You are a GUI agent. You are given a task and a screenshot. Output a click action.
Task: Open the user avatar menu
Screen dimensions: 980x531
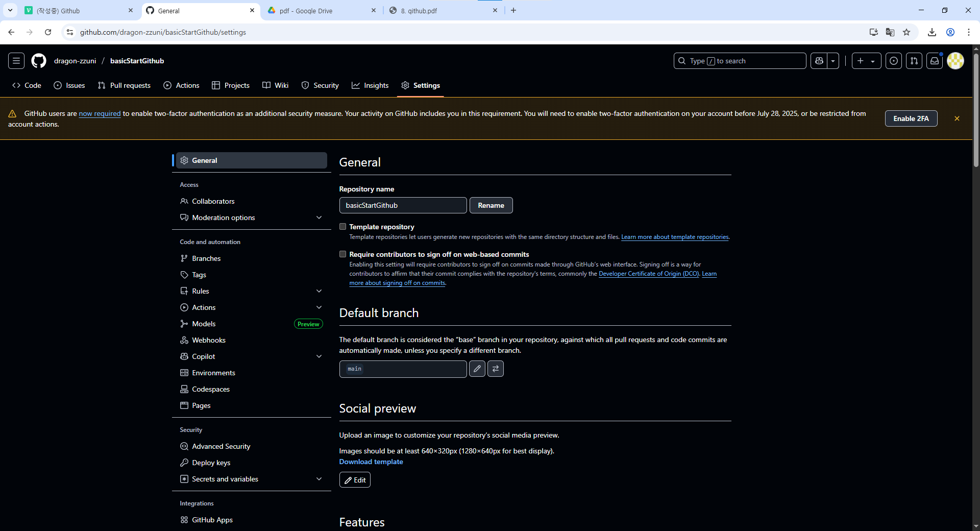coord(955,61)
